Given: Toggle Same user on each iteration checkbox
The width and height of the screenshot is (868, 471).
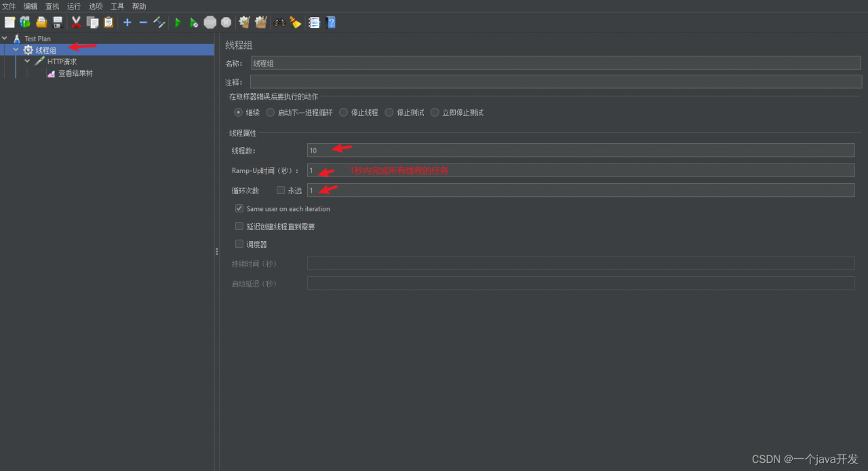Looking at the screenshot, I should tap(239, 208).
